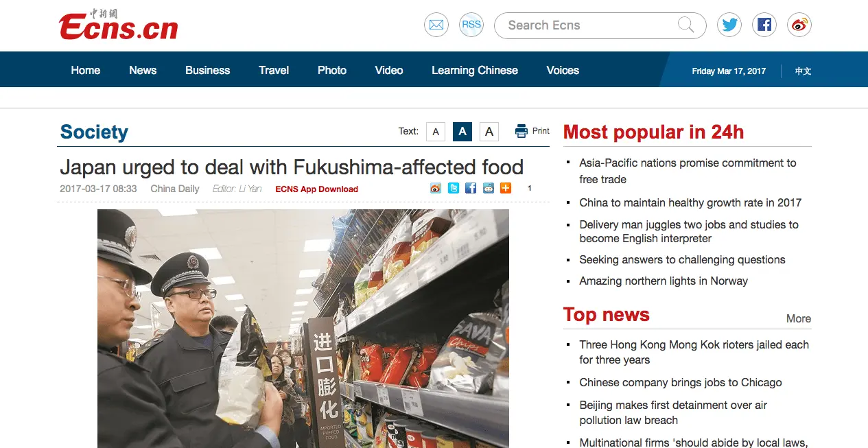Select the small text size A
The image size is (868, 448).
[x=436, y=132]
